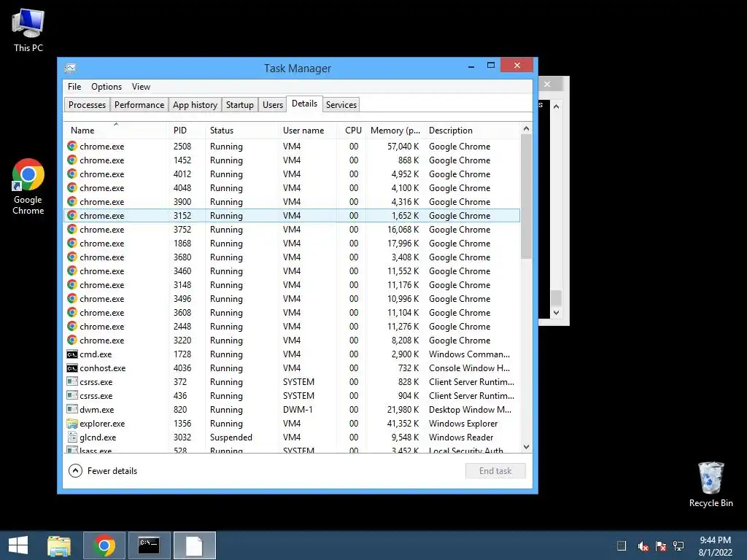The height and width of the screenshot is (560, 747).
Task: Open Google Chrome desktop shortcut
Action: click(28, 187)
